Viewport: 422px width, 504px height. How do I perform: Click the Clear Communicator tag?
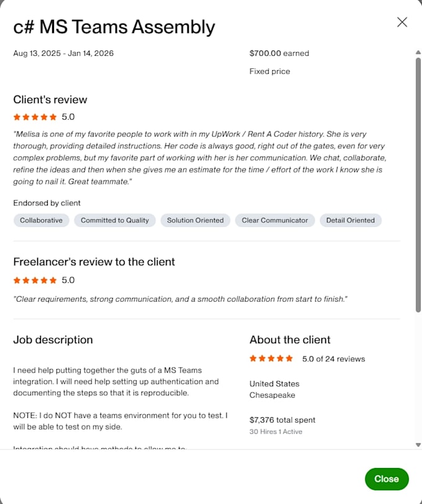(x=275, y=220)
